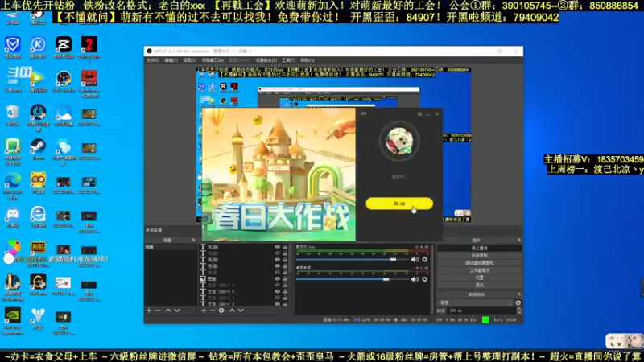
Task: Open YY login window settings icon
Action: (419, 114)
